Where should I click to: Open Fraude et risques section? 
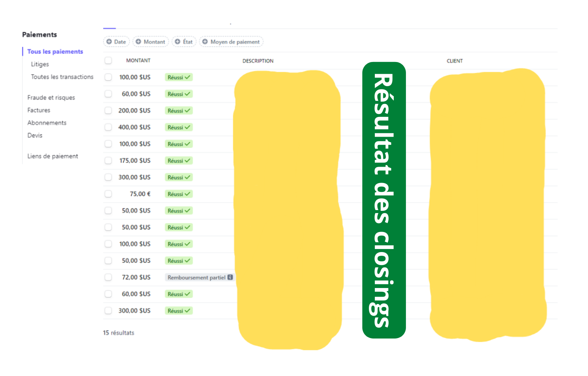pos(51,98)
